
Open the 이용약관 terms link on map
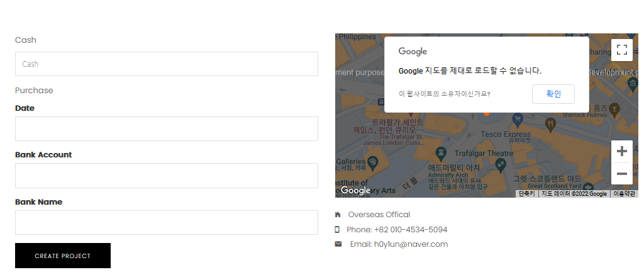[624, 193]
